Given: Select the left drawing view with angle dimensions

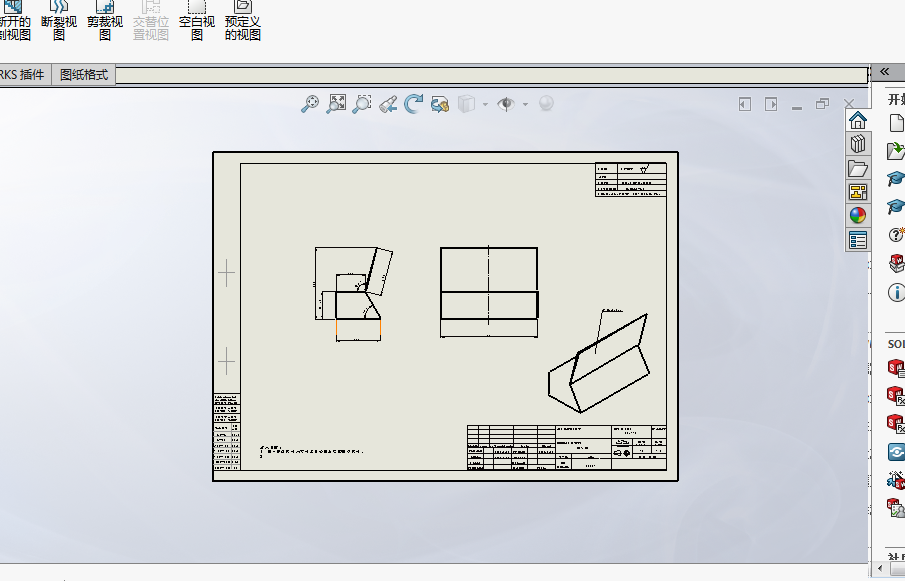Looking at the screenshot, I should coord(353,294).
